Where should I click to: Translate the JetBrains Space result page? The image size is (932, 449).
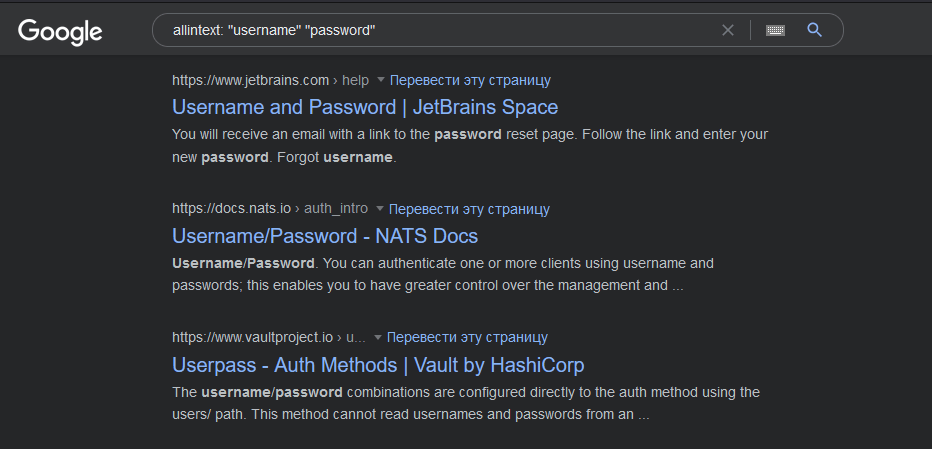[470, 80]
